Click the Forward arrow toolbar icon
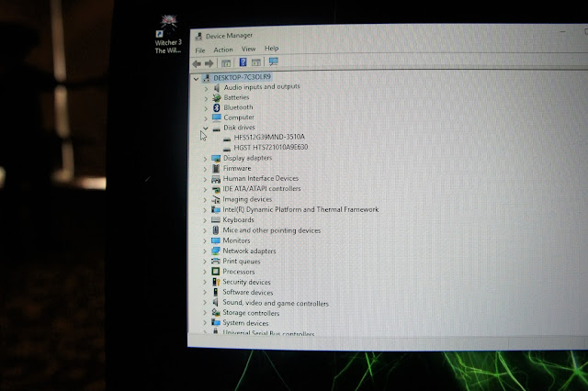The width and height of the screenshot is (588, 391). pyautogui.click(x=209, y=63)
